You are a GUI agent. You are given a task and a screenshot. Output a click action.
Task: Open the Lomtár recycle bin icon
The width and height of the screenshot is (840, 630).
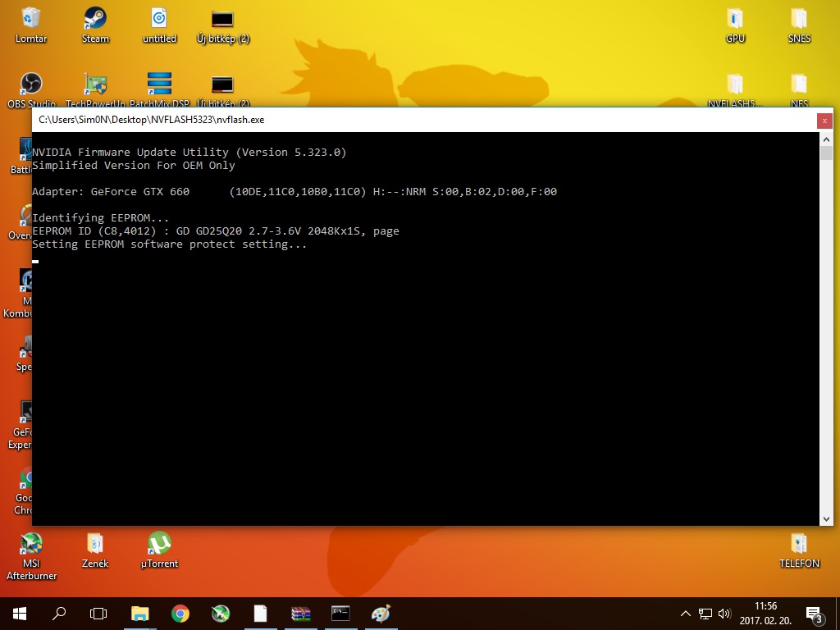pyautogui.click(x=30, y=25)
